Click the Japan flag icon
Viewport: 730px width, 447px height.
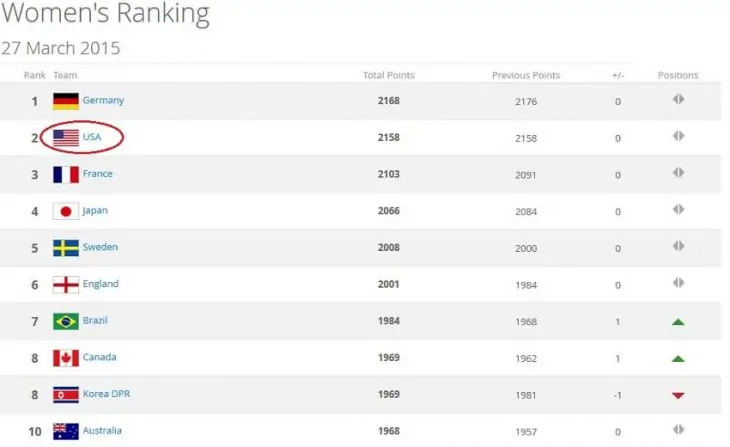pyautogui.click(x=66, y=211)
